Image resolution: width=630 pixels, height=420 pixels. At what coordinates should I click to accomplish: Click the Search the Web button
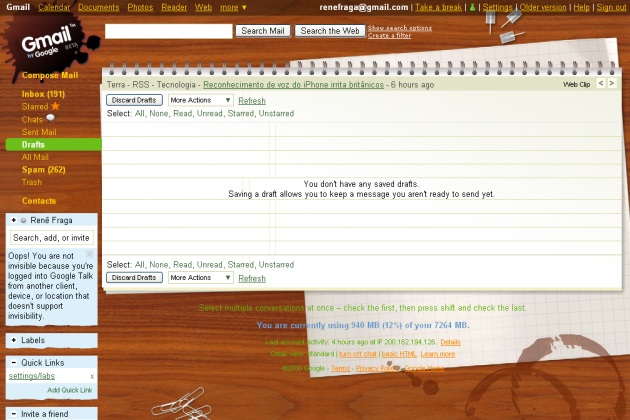point(330,31)
